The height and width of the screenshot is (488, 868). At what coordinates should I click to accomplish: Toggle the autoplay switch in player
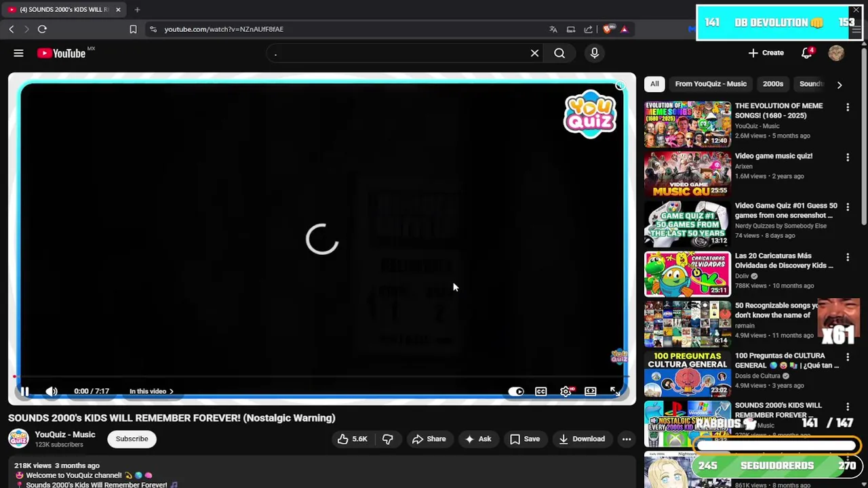click(x=516, y=391)
